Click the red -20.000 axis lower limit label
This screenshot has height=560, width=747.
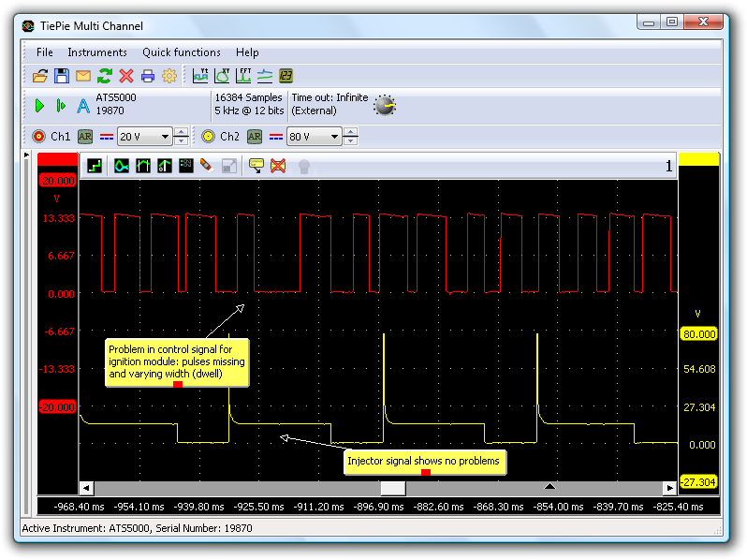point(57,407)
